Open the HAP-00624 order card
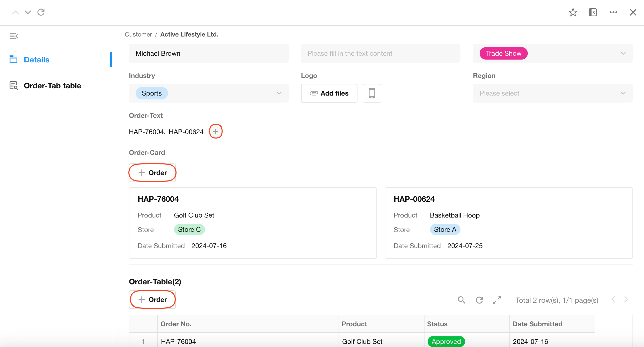Screen dimensions: 644x347 tap(508, 223)
